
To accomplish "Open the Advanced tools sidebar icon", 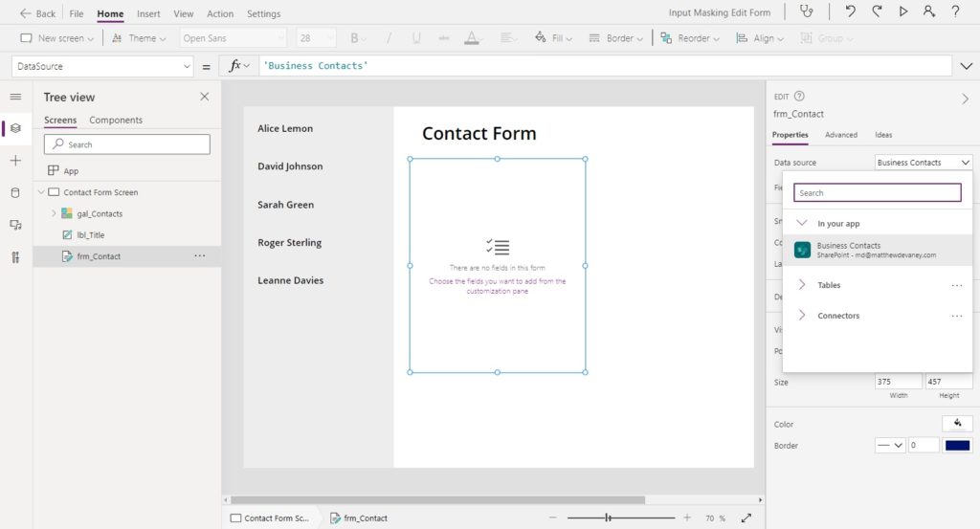I will pos(15,257).
